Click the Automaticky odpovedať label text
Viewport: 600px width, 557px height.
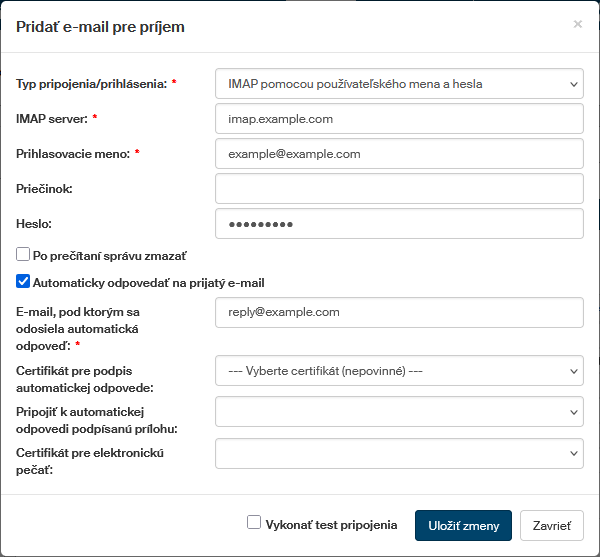(x=148, y=283)
